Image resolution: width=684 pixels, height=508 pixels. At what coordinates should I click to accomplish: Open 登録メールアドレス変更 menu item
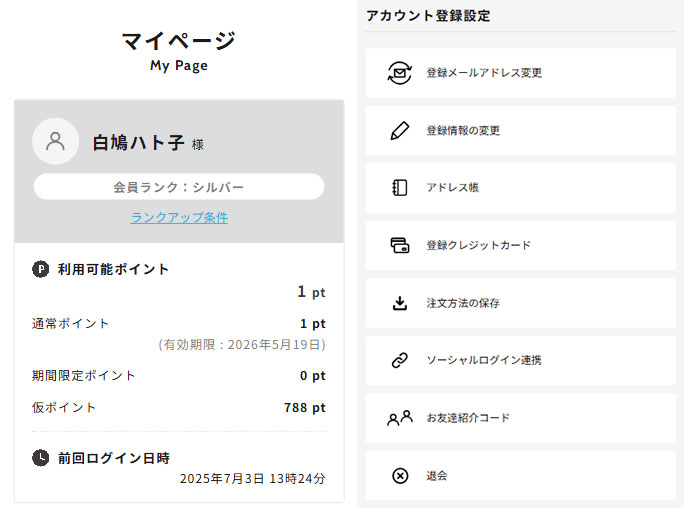[484, 73]
